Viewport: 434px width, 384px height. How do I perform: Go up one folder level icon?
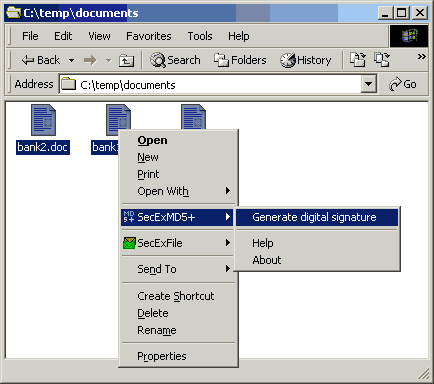tap(126, 61)
